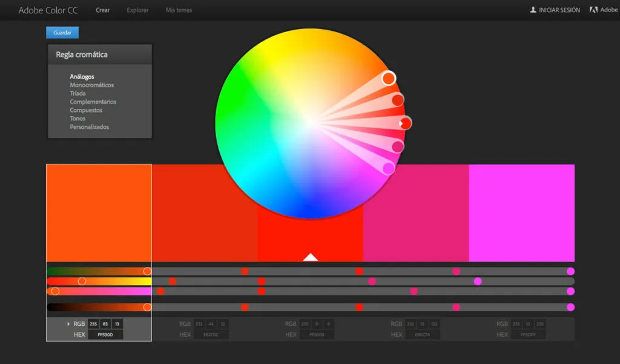Click the Guardar button
620x364 pixels.
click(62, 33)
